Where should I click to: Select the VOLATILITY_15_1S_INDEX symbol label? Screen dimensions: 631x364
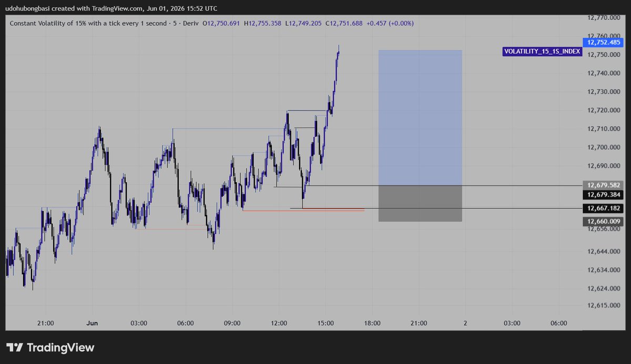point(542,51)
